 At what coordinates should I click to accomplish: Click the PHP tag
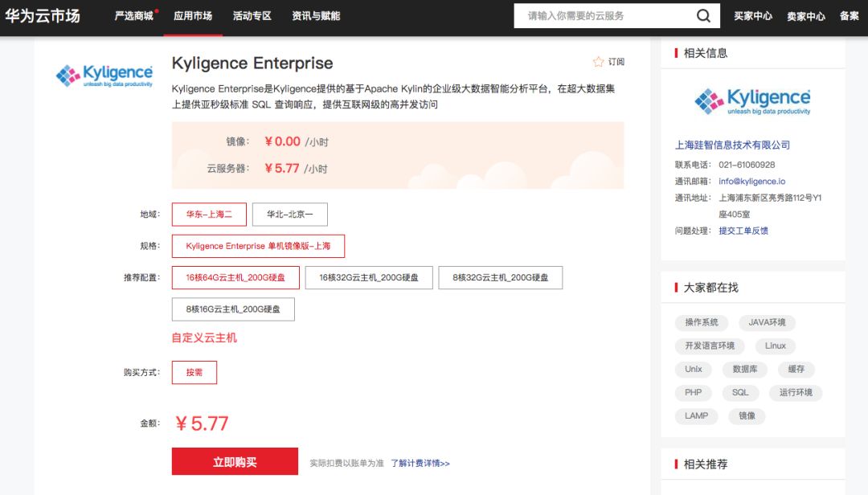pyautogui.click(x=693, y=392)
